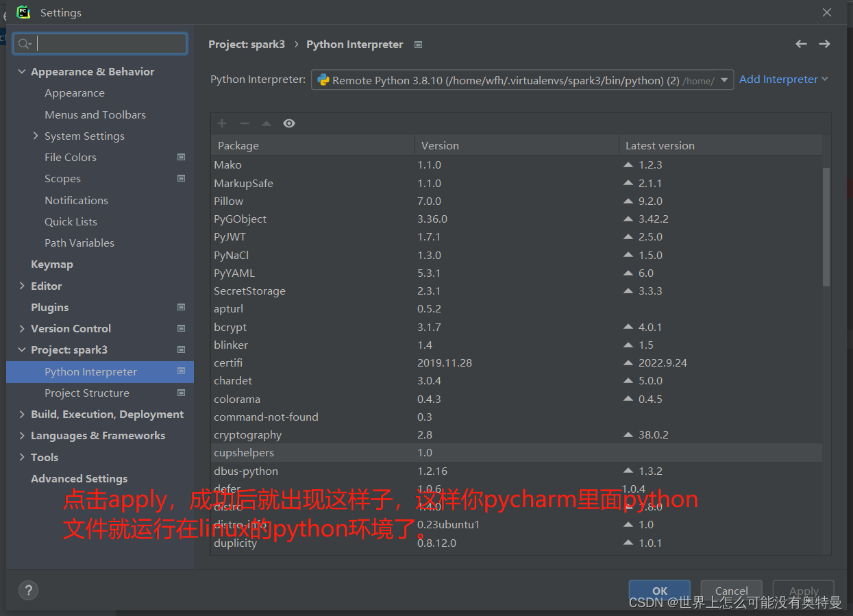Open the Add Interpreter dropdown
Viewport: 853px width, 616px height.
pos(784,79)
